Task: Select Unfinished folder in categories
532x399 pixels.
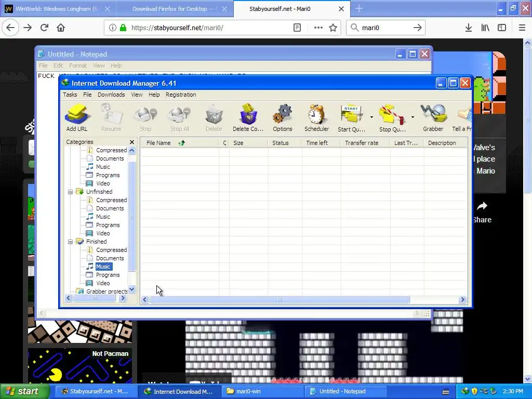Action: [99, 192]
